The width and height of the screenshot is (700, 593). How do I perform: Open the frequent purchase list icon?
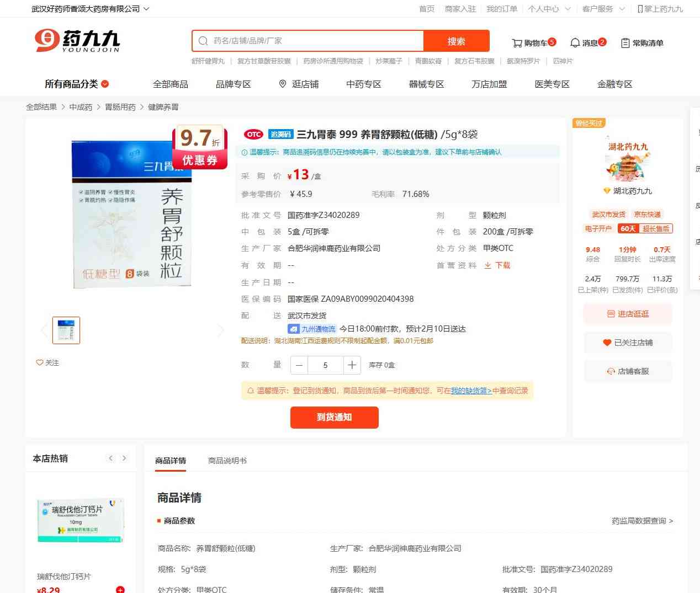pos(625,43)
